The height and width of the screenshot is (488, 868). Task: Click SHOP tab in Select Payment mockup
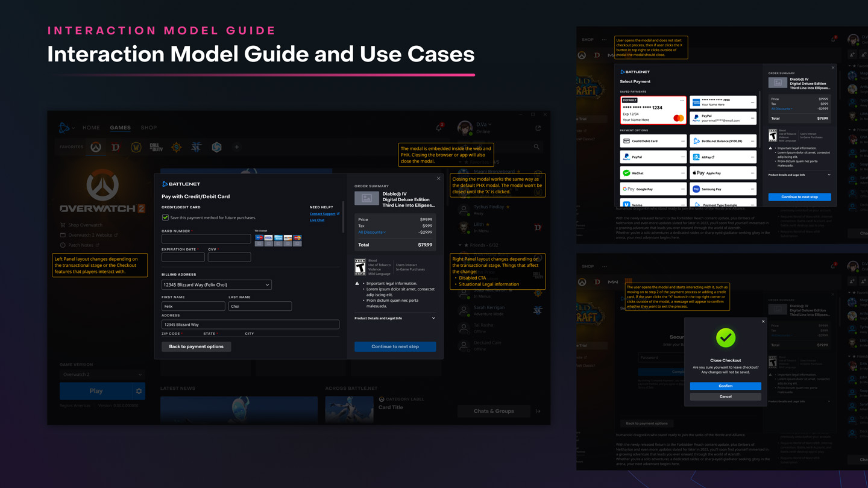(x=588, y=40)
